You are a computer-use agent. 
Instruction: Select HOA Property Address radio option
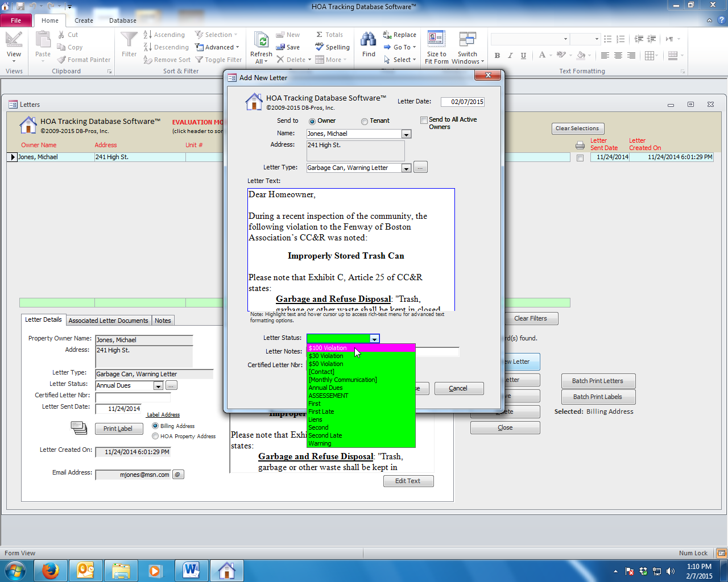click(155, 436)
